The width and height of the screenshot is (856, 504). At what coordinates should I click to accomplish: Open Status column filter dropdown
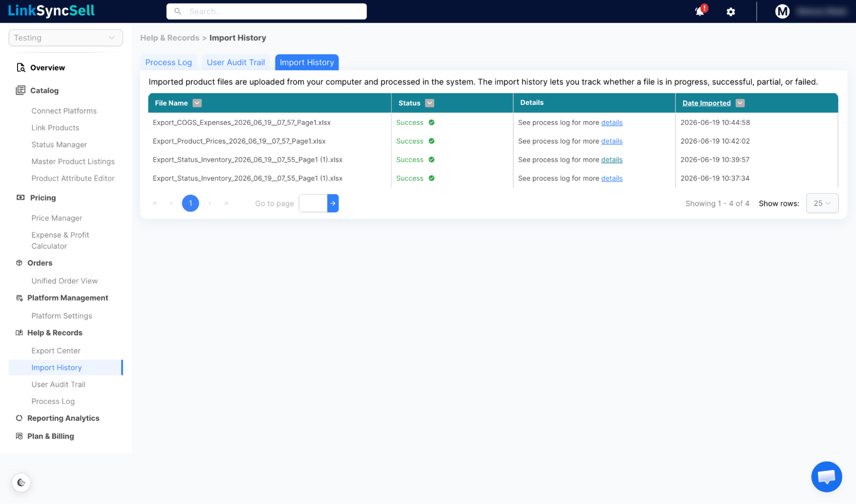point(429,103)
